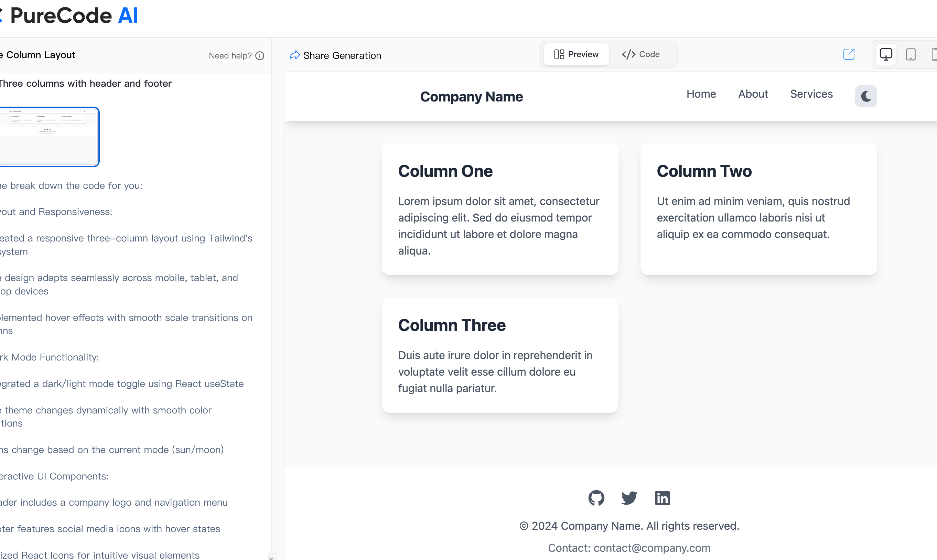The width and height of the screenshot is (937, 560).
Task: Click the Need help info icon
Action: click(260, 56)
